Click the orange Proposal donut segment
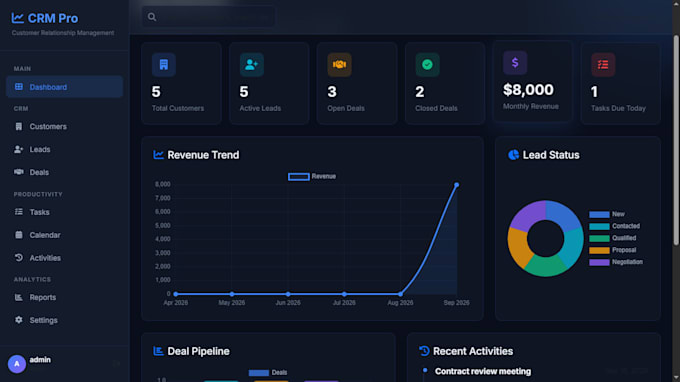Screen dimensions: 680x382 pyautogui.click(x=518, y=249)
